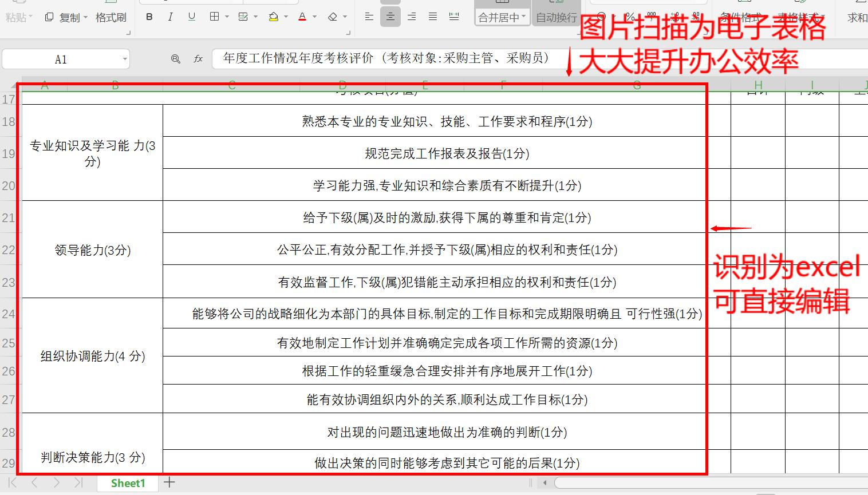Click the 格式刷 format painter button
This screenshot has height=495, width=868.
tap(111, 18)
